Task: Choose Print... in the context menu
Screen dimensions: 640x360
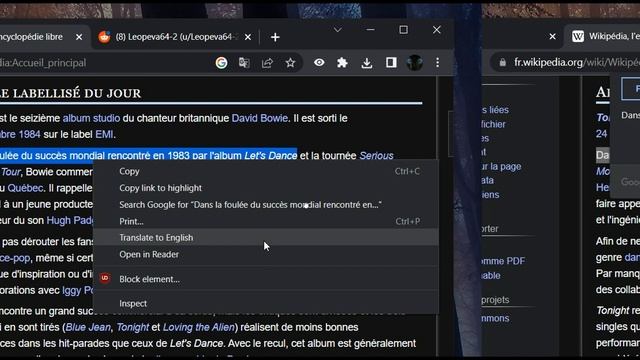Action: 266,221
